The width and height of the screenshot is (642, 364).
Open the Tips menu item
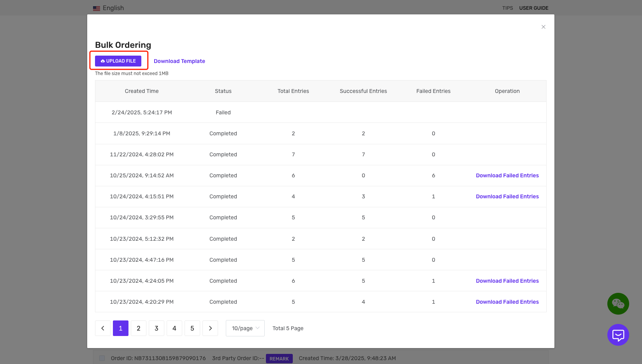pyautogui.click(x=507, y=8)
